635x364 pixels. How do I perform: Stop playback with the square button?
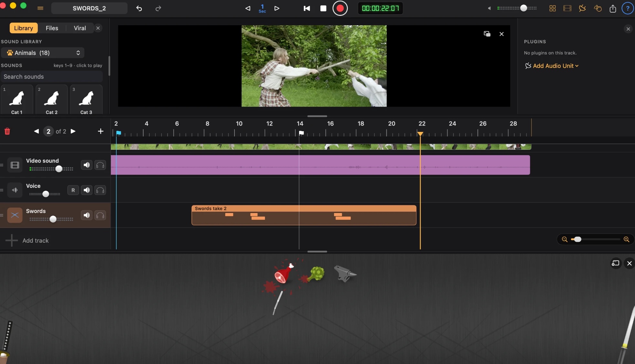(323, 8)
